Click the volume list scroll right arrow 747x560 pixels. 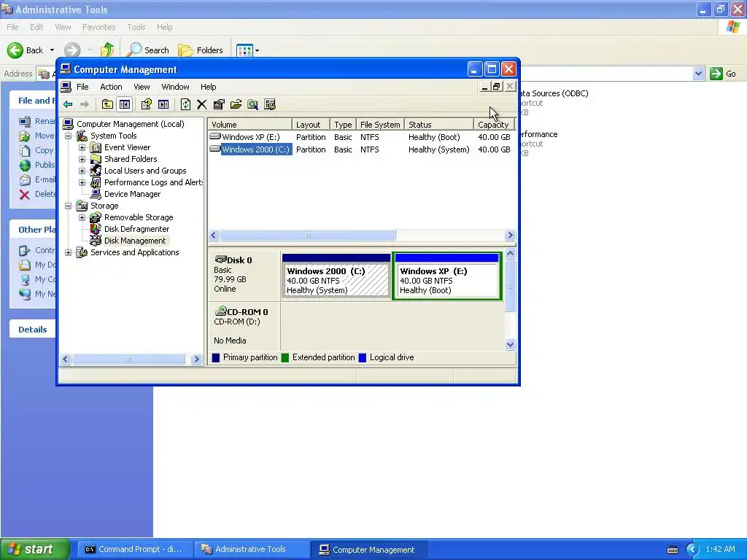(x=510, y=236)
